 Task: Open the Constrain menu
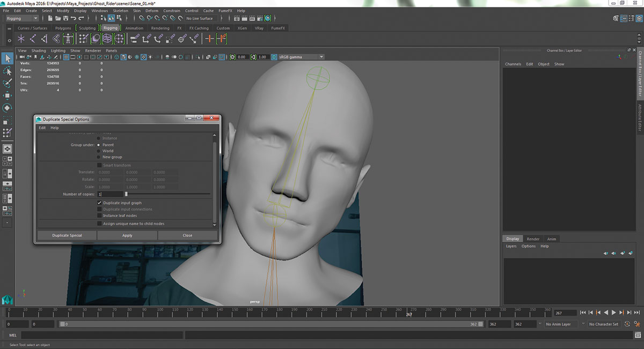[x=172, y=11]
